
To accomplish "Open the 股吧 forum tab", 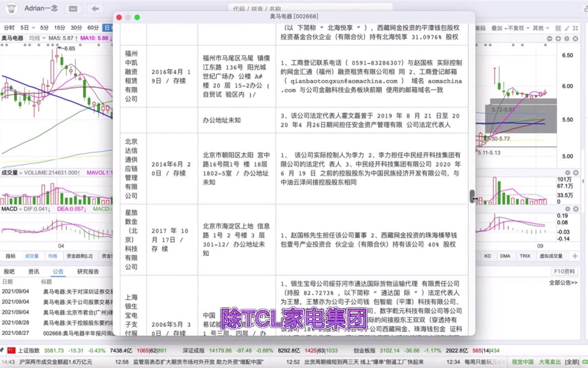I will pos(9,272).
